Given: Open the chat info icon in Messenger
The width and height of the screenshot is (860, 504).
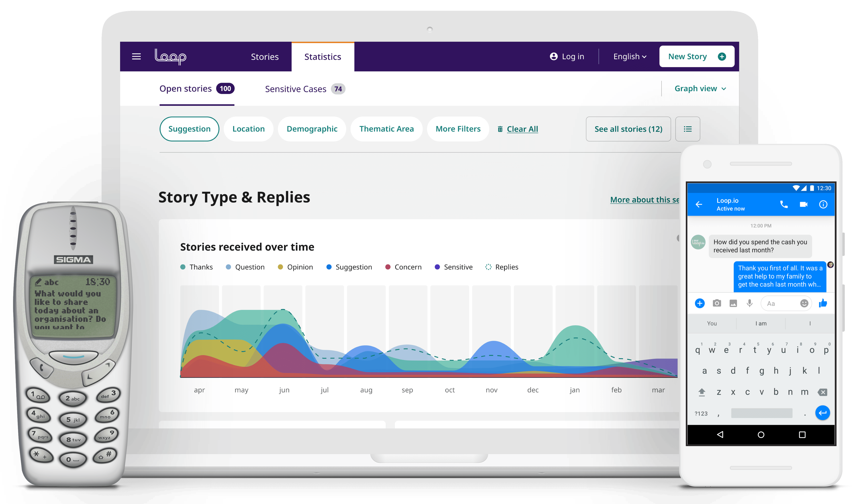Looking at the screenshot, I should [x=823, y=205].
